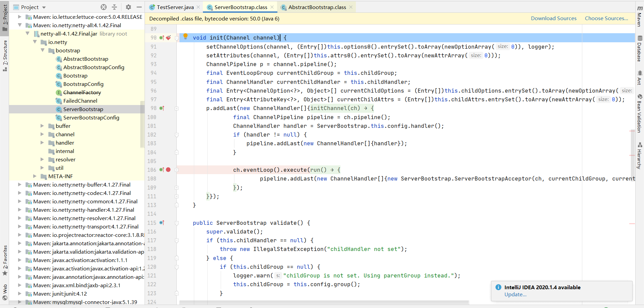The height and width of the screenshot is (308, 644).
Task: Toggle code fold marker at line 98
Action: (x=177, y=108)
